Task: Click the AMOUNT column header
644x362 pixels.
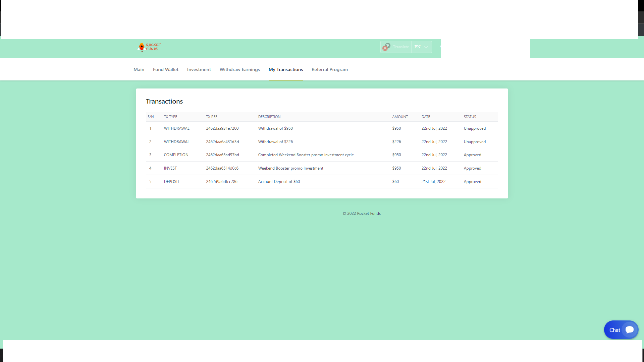Action: pyautogui.click(x=400, y=117)
